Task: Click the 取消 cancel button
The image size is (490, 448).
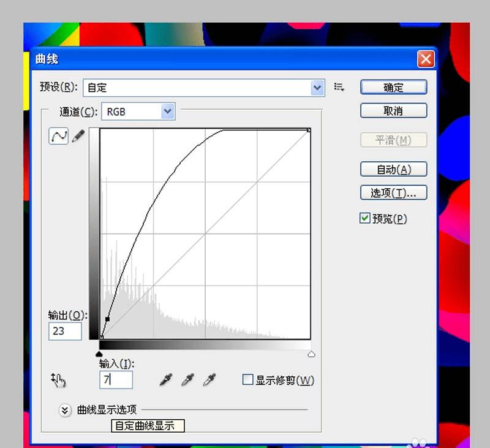Action: [393, 111]
